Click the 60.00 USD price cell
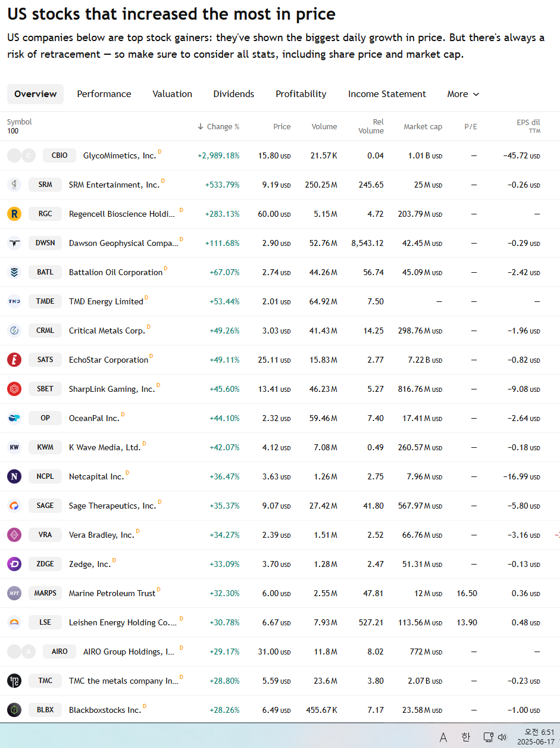Image resolution: width=560 pixels, height=748 pixels. click(x=274, y=214)
